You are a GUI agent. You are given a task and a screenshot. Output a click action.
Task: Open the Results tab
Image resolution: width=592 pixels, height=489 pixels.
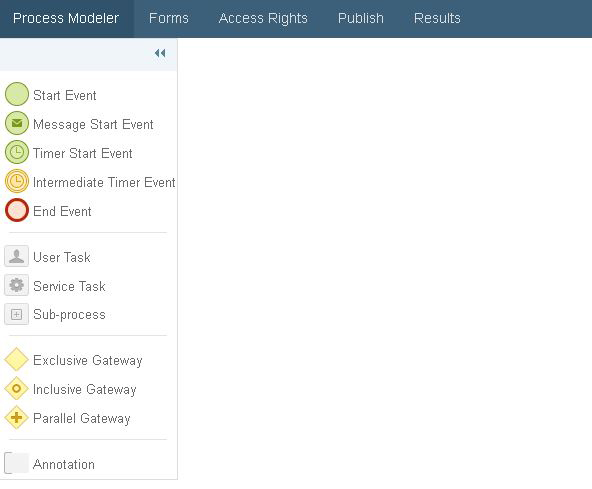[437, 19]
